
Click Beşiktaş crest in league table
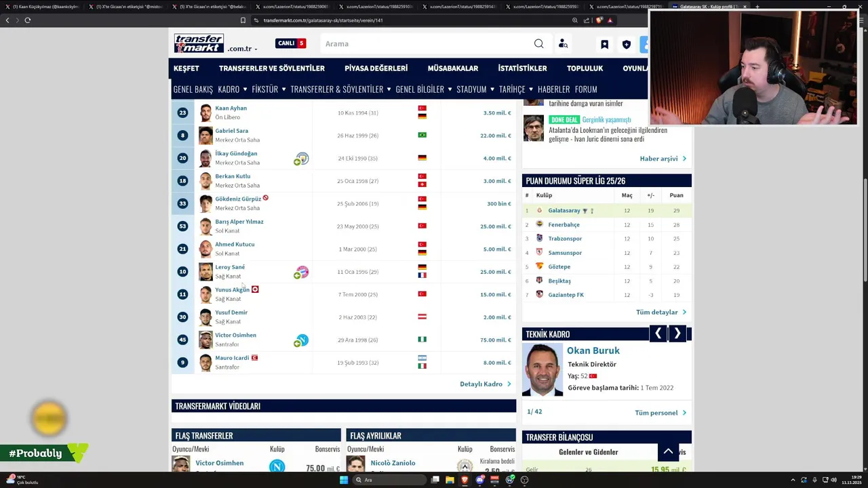click(x=540, y=280)
